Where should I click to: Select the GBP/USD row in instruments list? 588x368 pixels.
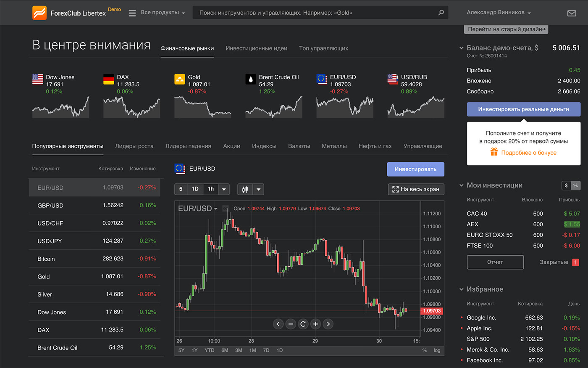point(94,205)
